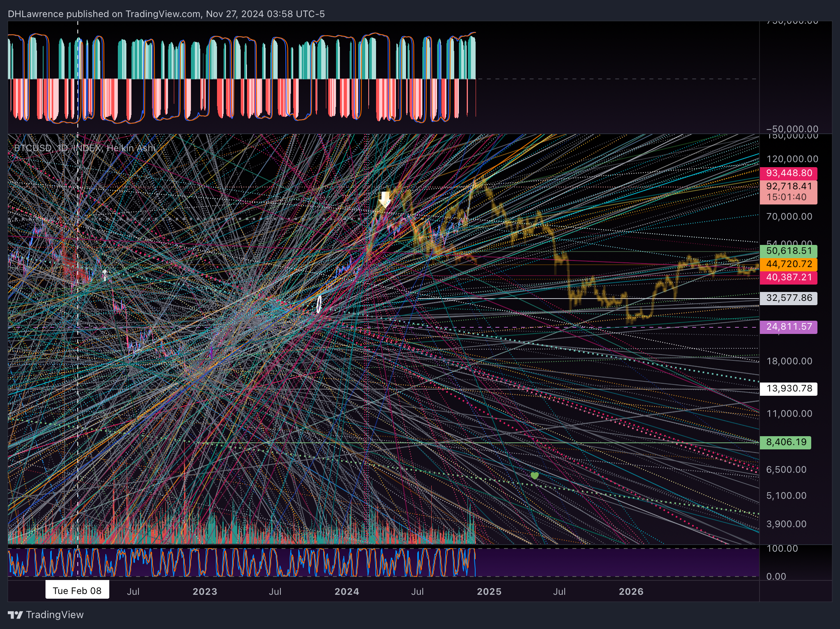This screenshot has height=629, width=840.
Task: Click the gray 32,577.86 price label
Action: pos(789,298)
